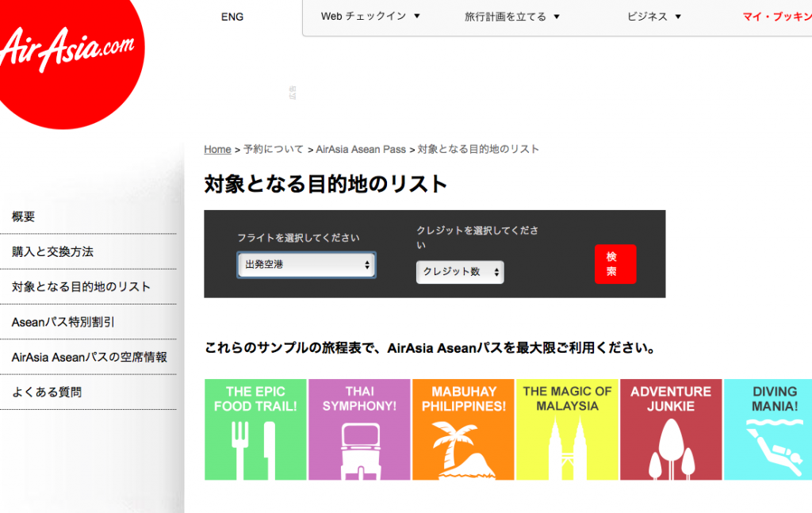Open the 出発空港 departure airport dropdown

click(306, 264)
